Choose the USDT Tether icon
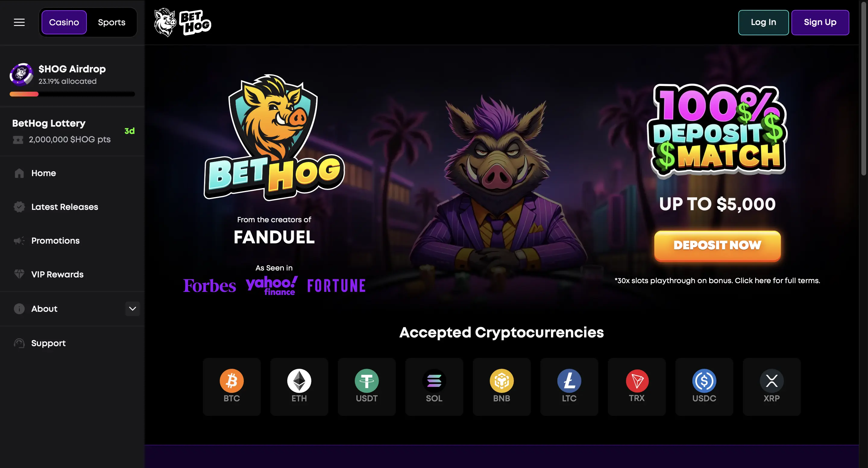Viewport: 868px width, 468px height. [366, 381]
